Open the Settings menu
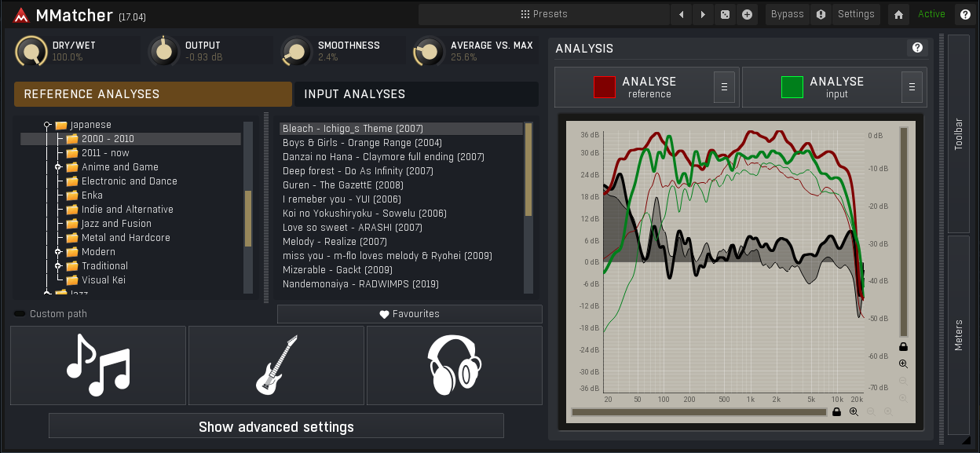This screenshot has height=453, width=980. [856, 14]
